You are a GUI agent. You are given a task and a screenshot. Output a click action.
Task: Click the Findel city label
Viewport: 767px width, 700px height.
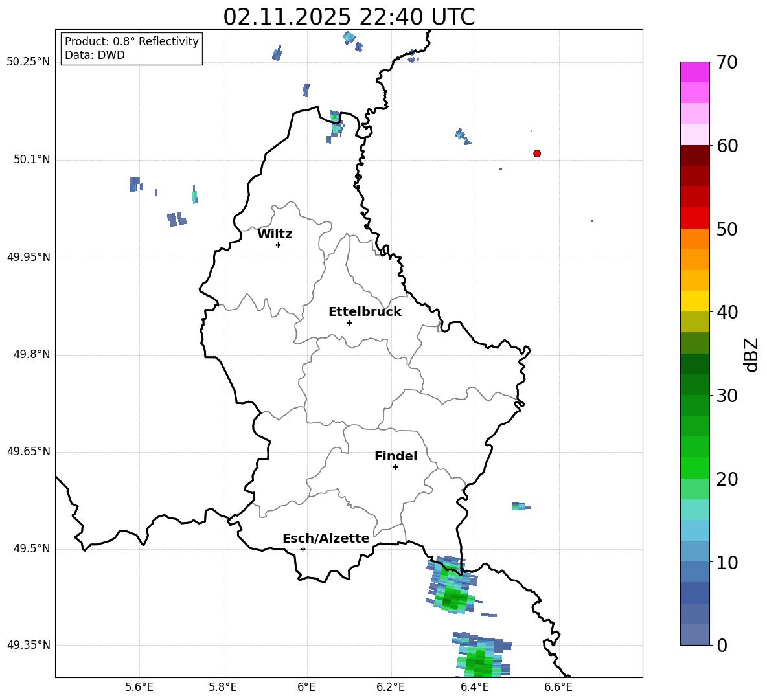[x=396, y=456]
